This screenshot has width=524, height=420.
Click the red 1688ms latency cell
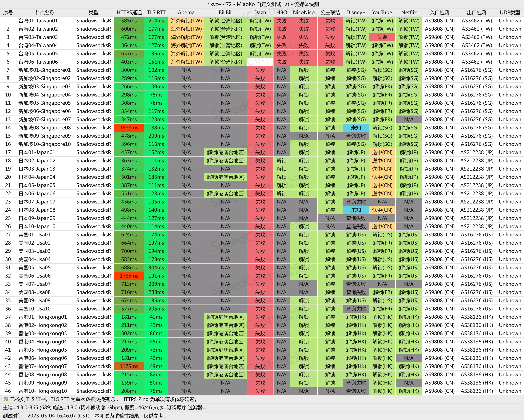pyautogui.click(x=129, y=128)
